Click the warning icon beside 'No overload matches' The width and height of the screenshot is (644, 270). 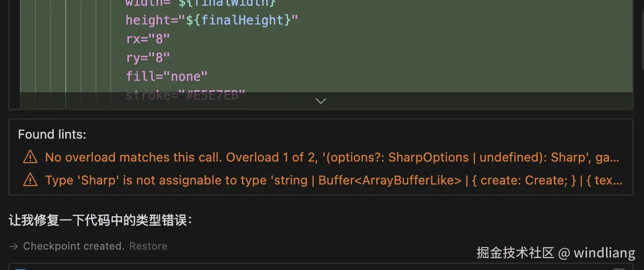[30, 157]
